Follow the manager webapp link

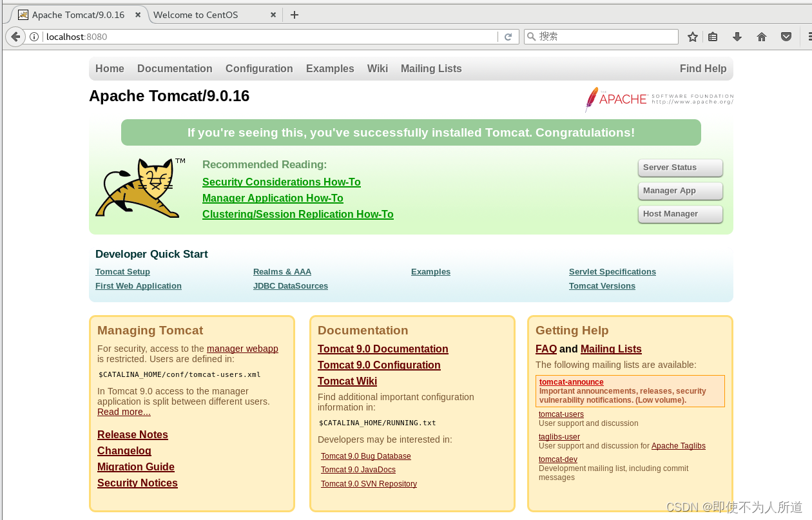point(242,349)
